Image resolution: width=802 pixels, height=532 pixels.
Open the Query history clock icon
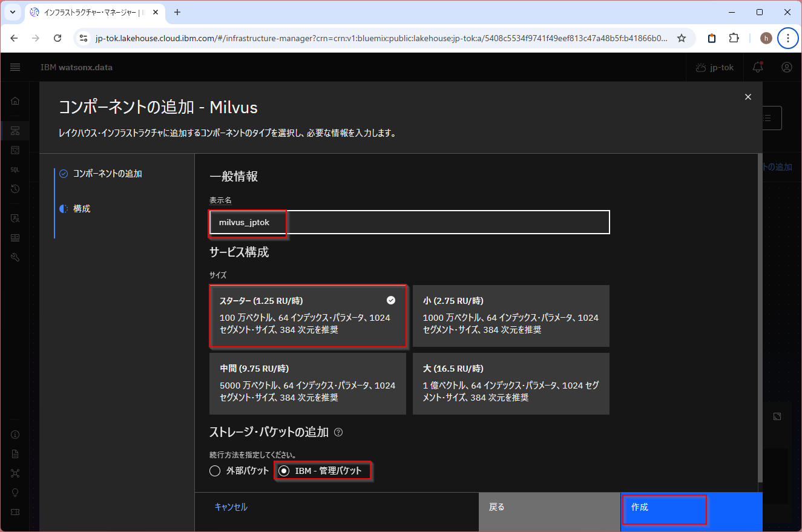tap(15, 189)
